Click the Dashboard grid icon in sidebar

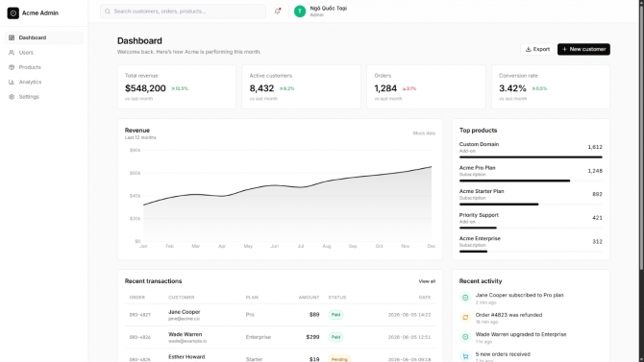[x=12, y=37]
